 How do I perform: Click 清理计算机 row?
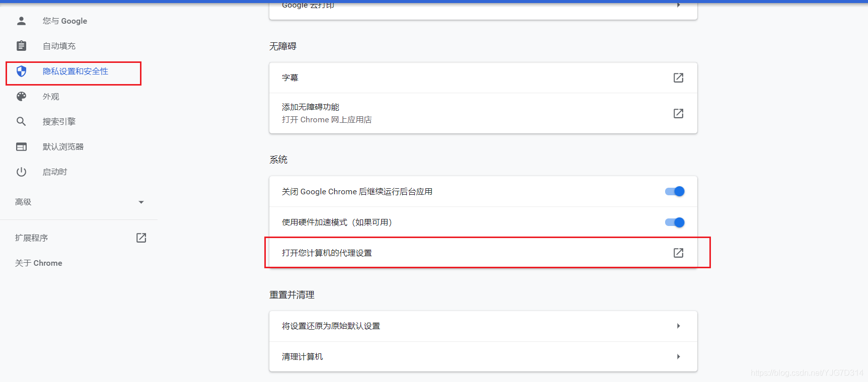(483, 357)
